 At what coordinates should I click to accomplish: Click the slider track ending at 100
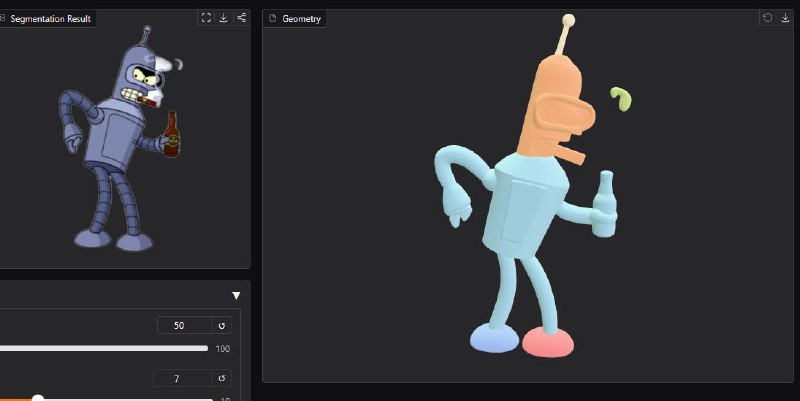point(104,348)
